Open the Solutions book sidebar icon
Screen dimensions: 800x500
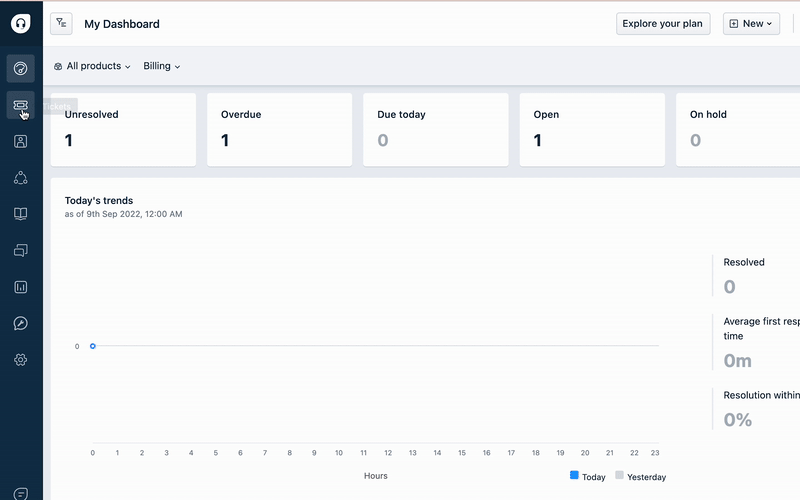tap(20, 214)
